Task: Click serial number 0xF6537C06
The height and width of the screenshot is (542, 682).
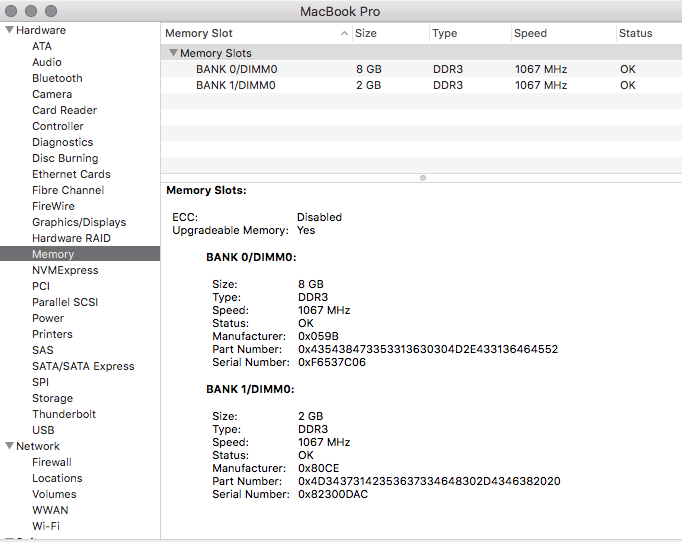Action: coord(332,362)
